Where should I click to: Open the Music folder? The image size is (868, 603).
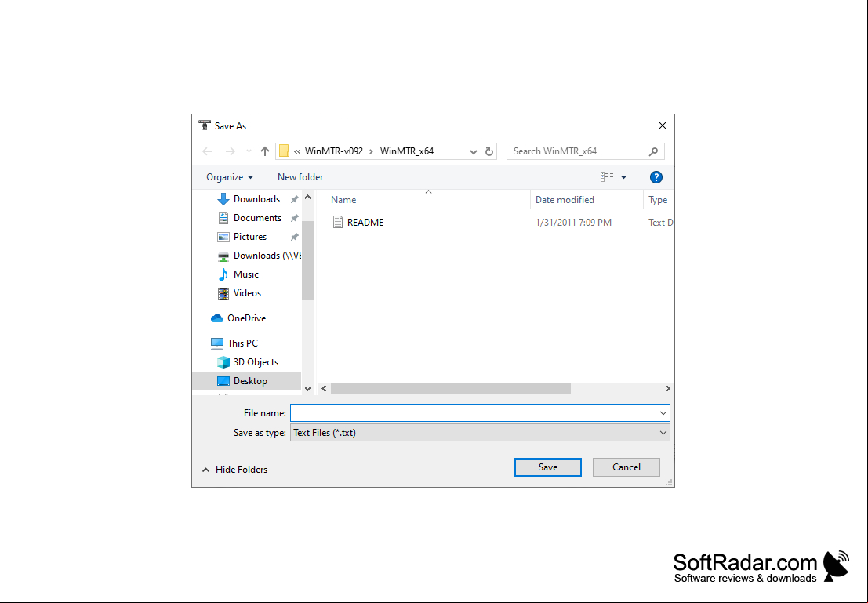(x=245, y=274)
